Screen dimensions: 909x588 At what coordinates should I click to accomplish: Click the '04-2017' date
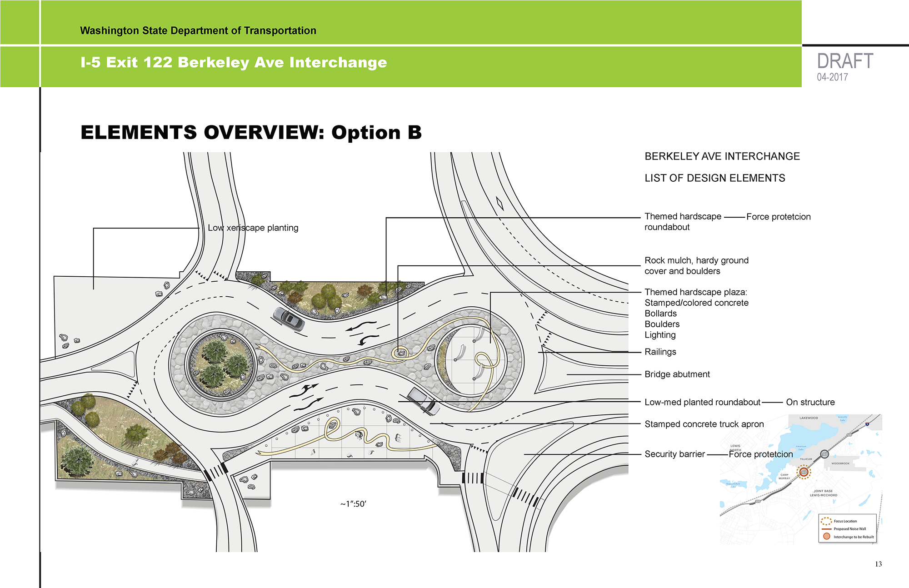(832, 77)
